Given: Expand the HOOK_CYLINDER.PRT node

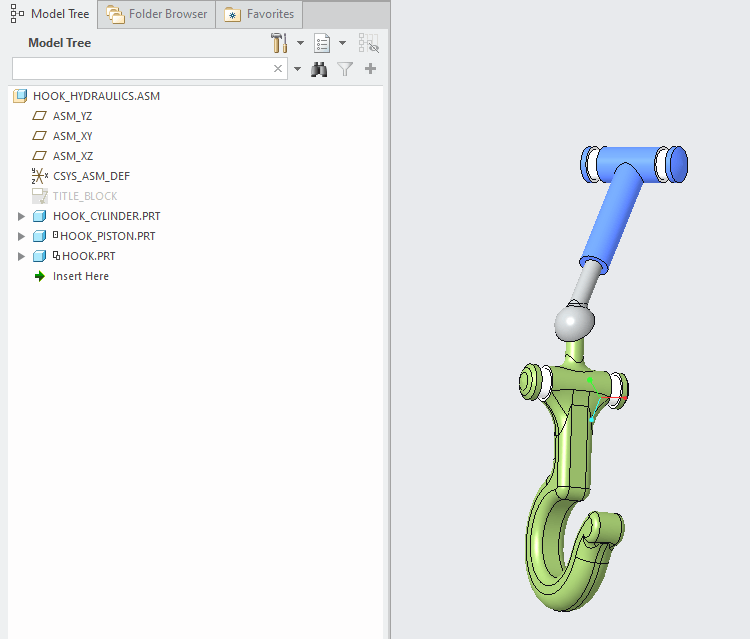Looking at the screenshot, I should click(21, 216).
